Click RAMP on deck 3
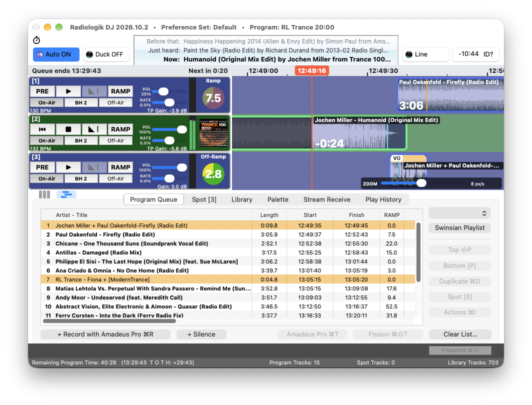This screenshot has width=532, height=405. (120, 167)
